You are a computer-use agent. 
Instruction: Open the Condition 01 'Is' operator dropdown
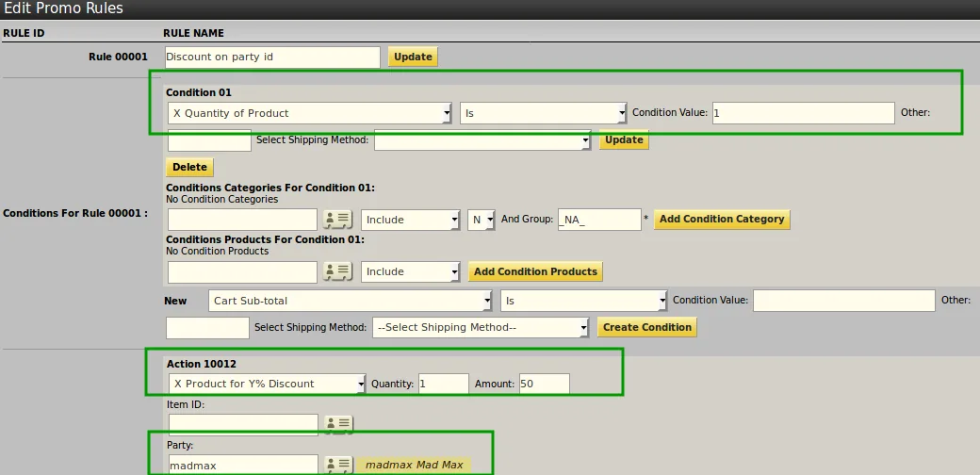click(543, 113)
